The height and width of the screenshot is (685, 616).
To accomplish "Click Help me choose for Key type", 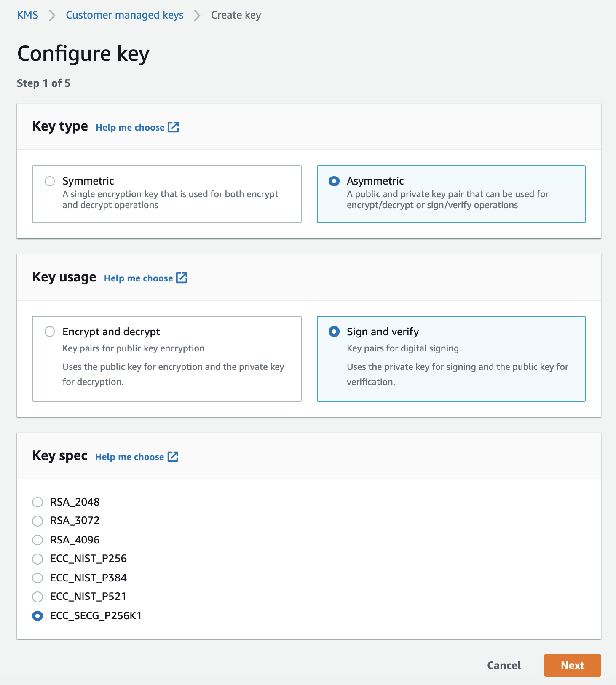I will tap(130, 128).
